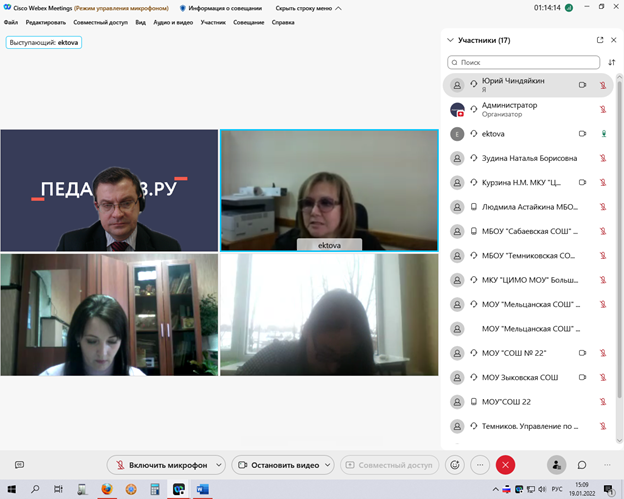Click the red leave meeting button
The image size is (624, 499).
[x=506, y=465]
